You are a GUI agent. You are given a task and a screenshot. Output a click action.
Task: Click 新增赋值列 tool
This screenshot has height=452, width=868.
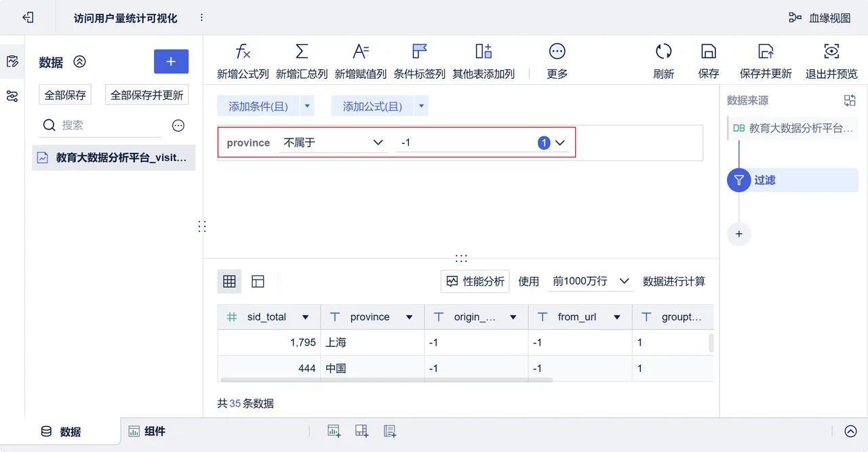point(361,61)
